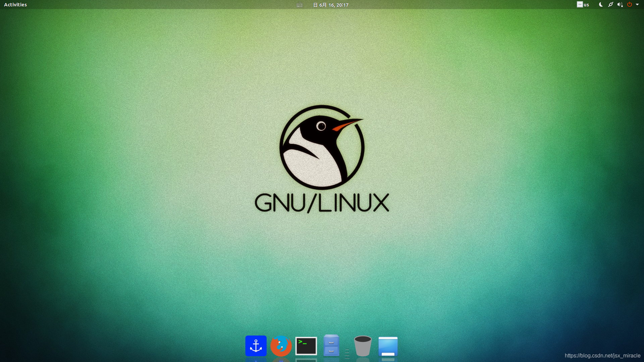Click the network connection status icon
Screen dimensions: 644x362
point(610,5)
